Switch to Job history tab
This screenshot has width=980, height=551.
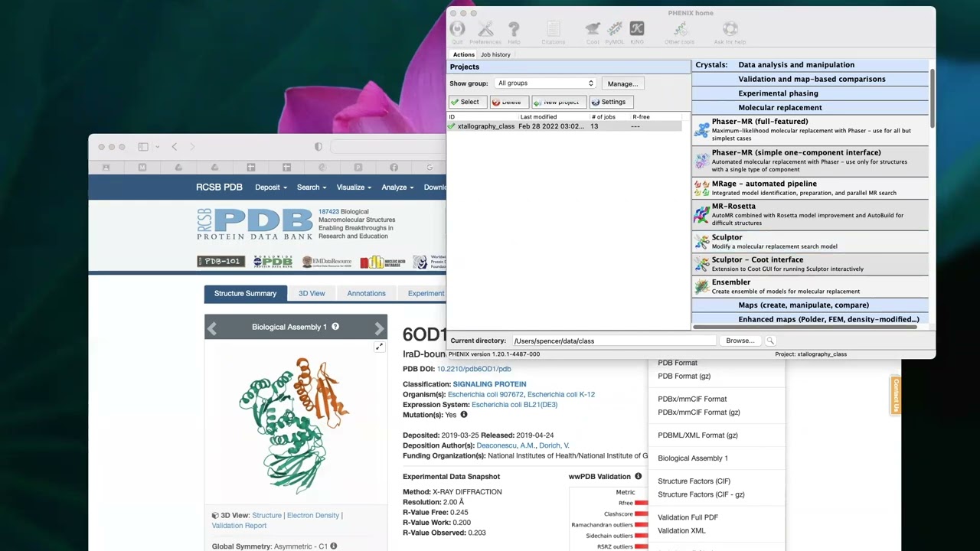[x=495, y=54]
